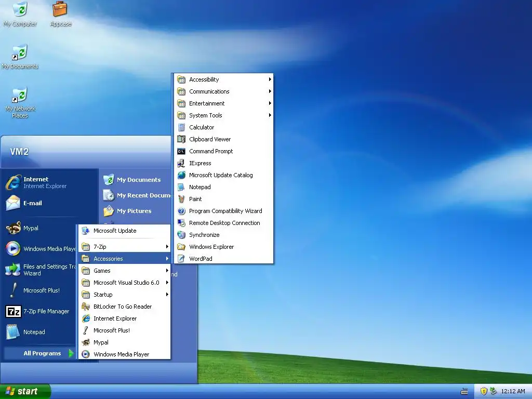Expand the Accessibility submenu arrow
This screenshot has width=532, height=399.
(270, 79)
